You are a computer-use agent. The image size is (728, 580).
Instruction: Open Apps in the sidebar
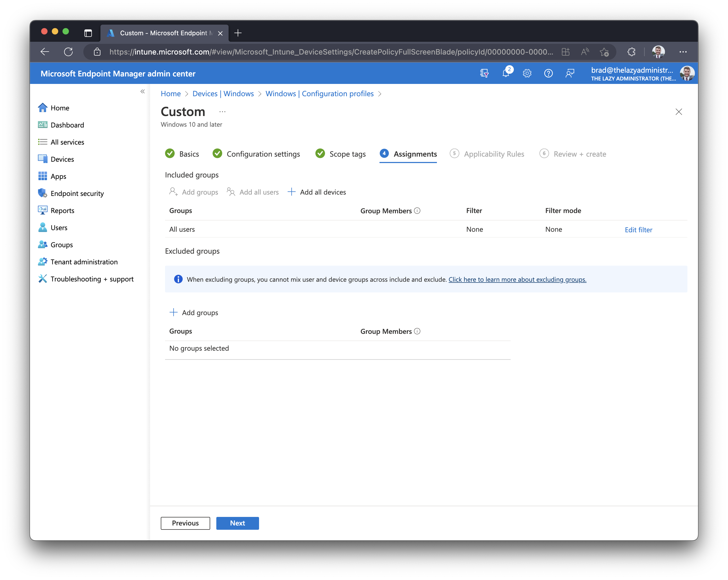coord(52,176)
